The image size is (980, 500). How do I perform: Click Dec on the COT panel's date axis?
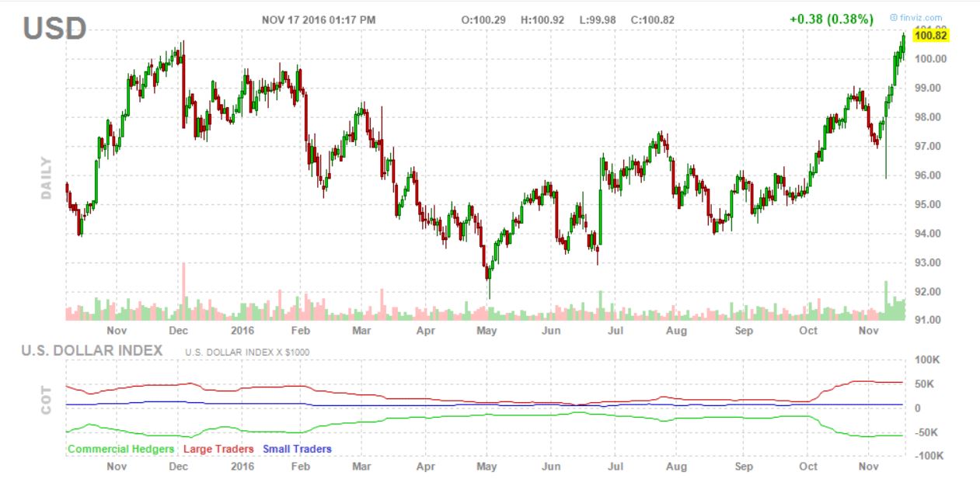(179, 467)
